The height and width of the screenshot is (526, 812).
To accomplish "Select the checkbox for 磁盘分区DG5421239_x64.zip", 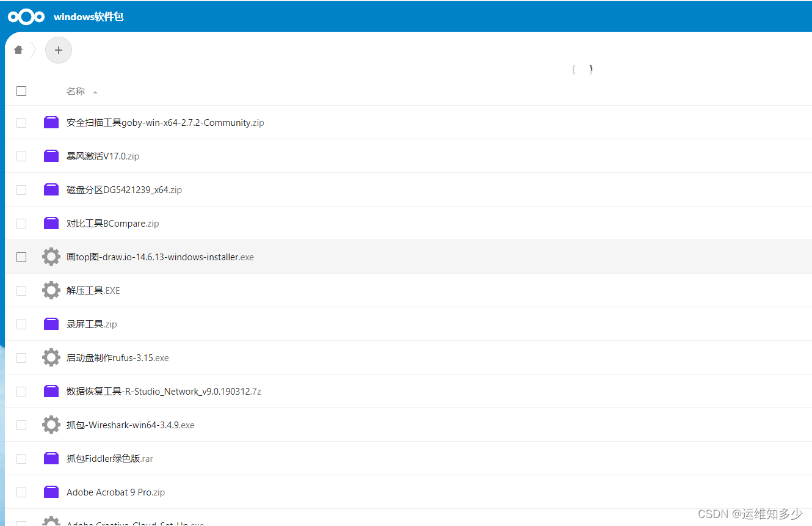I will click(21, 189).
